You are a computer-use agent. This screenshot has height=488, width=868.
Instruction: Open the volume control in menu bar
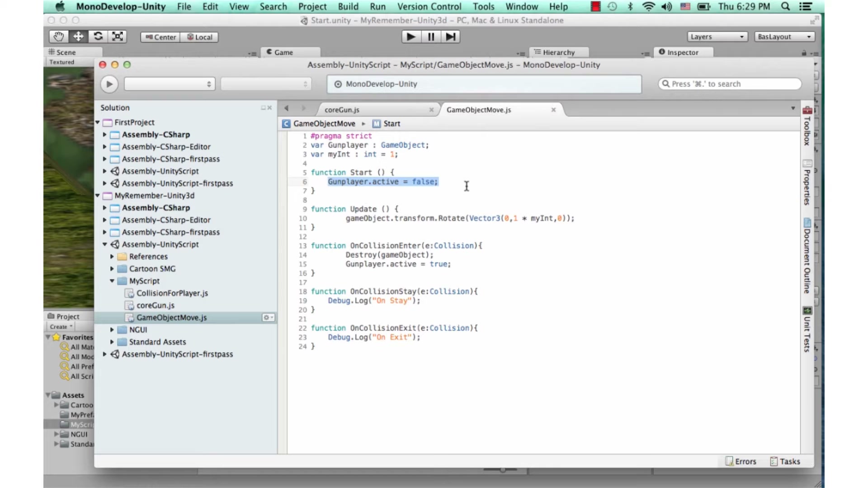667,6
